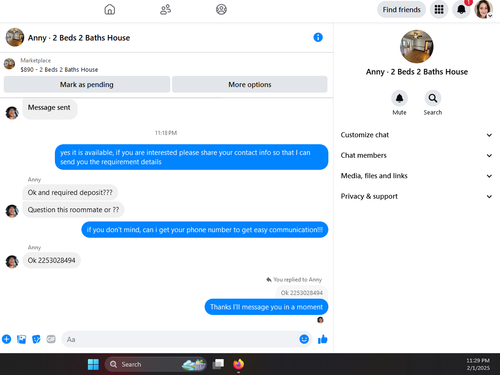Viewport: 500px width, 375px height.
Task: Click Anny's avatar beside roommate question
Action: point(12,211)
